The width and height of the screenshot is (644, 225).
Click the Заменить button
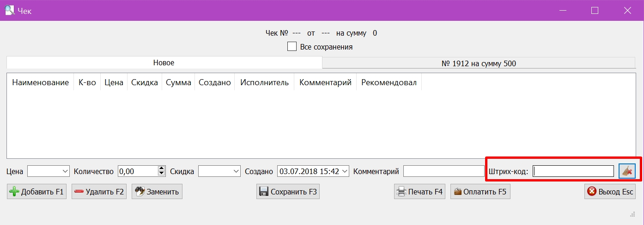(157, 192)
